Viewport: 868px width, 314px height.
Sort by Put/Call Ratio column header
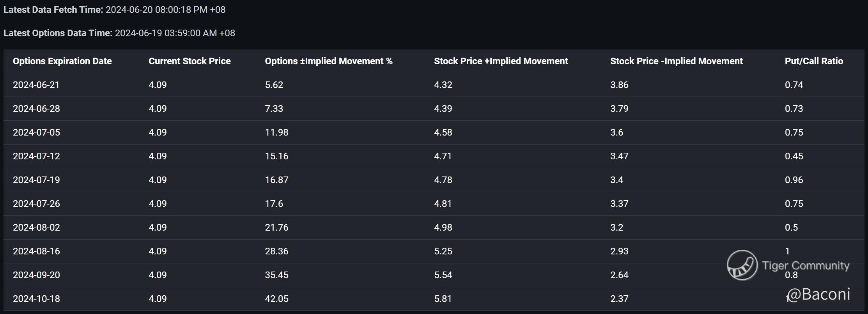tap(814, 61)
